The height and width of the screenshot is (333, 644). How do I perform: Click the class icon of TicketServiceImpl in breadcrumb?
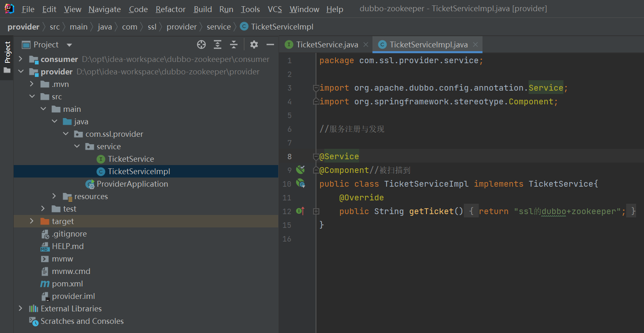pos(244,27)
